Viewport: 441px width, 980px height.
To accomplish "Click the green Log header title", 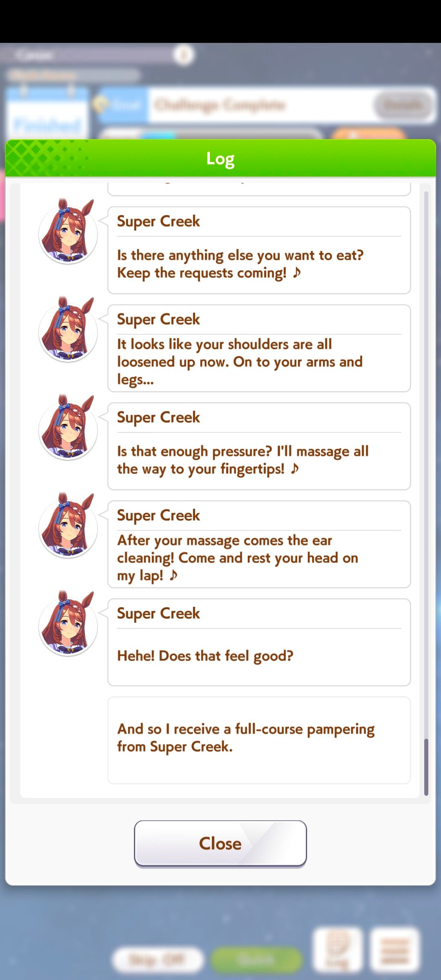I will [220, 158].
